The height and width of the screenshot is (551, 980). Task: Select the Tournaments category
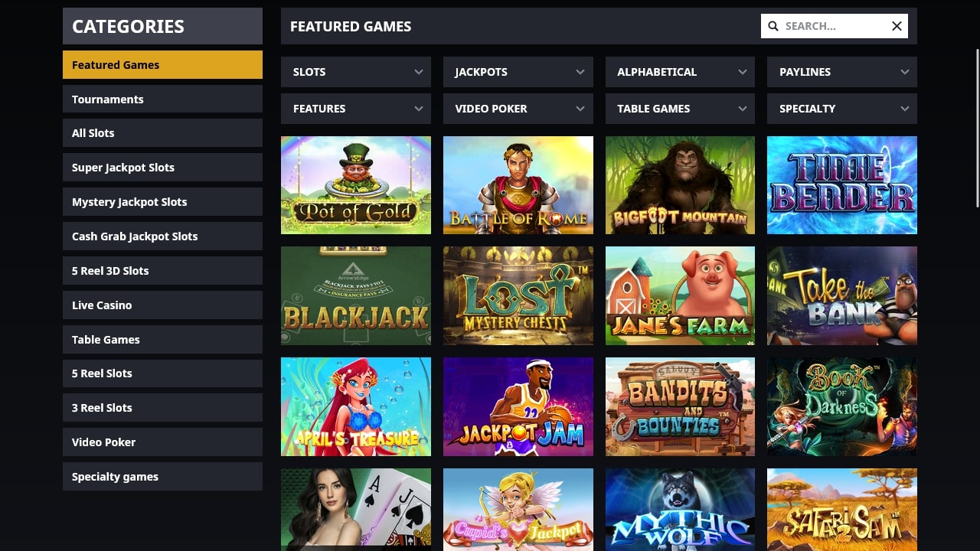(162, 99)
